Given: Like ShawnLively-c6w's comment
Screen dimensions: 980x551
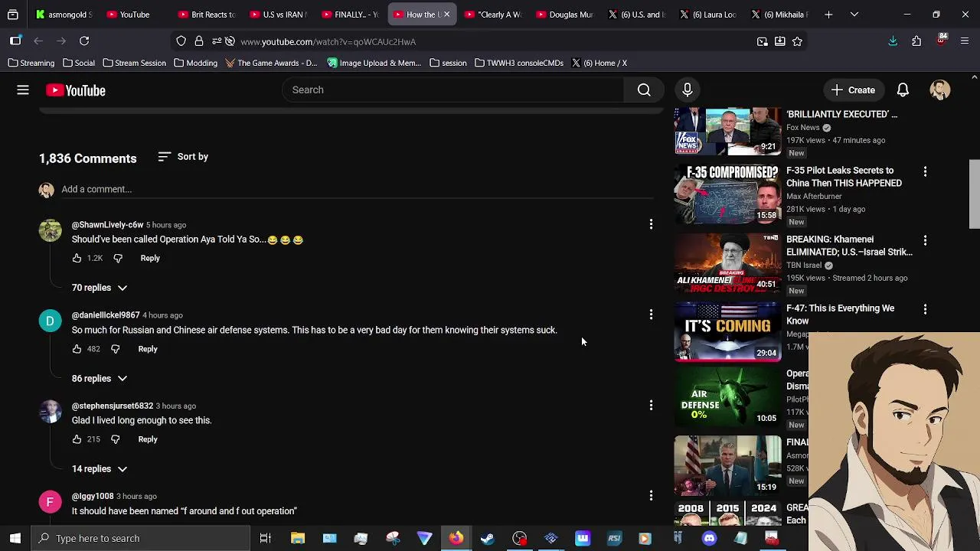Looking at the screenshot, I should [x=77, y=259].
